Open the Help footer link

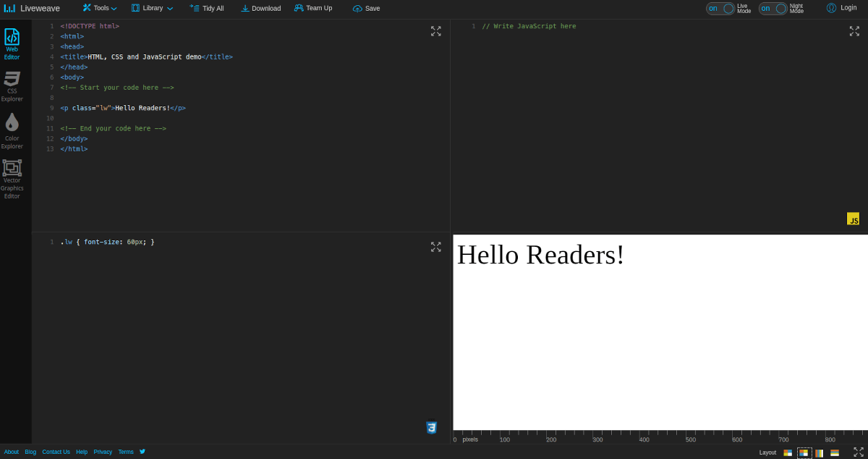(82, 452)
